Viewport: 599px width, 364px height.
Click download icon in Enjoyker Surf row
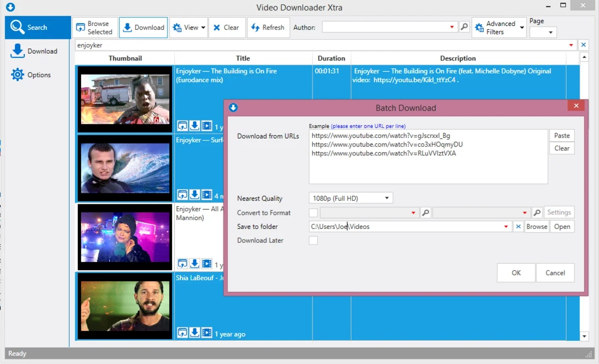coord(194,195)
